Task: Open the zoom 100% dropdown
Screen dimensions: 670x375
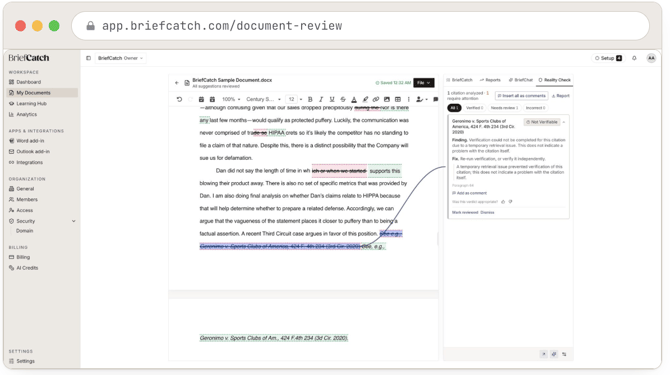Action: pyautogui.click(x=231, y=99)
